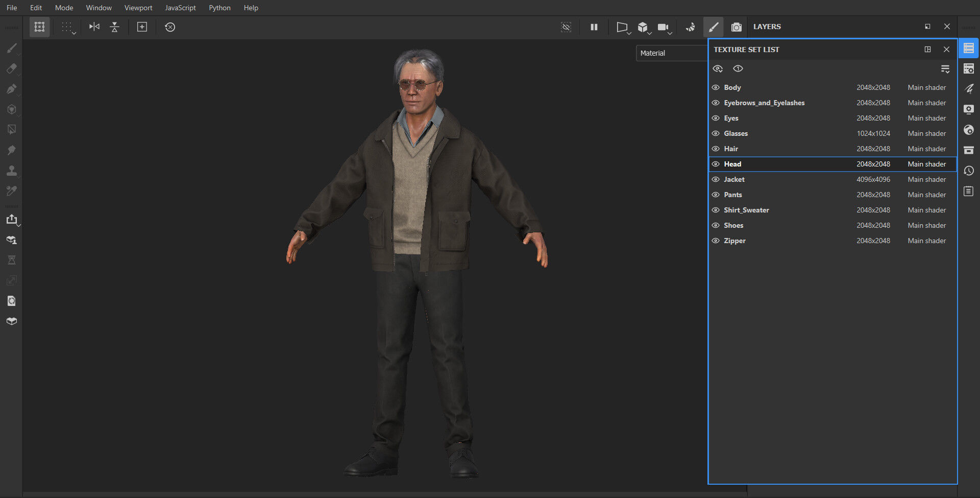The width and height of the screenshot is (980, 498).
Task: Click the flat cube icon at toolbar bottom
Action: (x=11, y=321)
